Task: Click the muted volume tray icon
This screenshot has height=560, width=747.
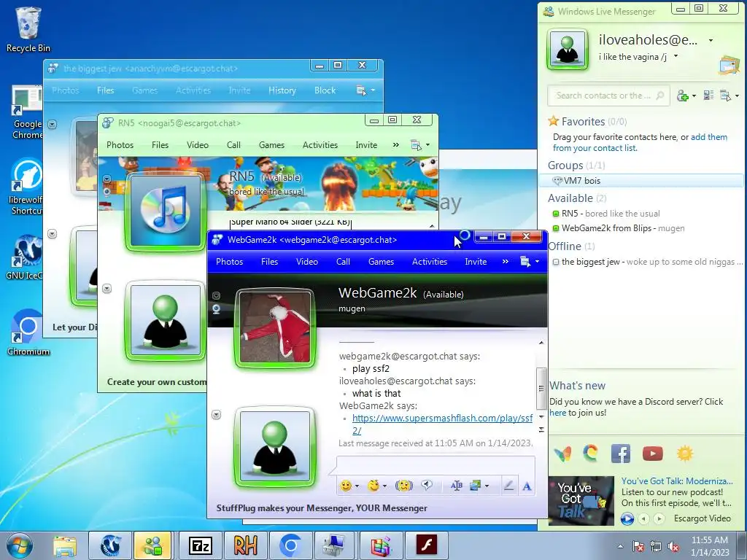Action: (x=673, y=546)
